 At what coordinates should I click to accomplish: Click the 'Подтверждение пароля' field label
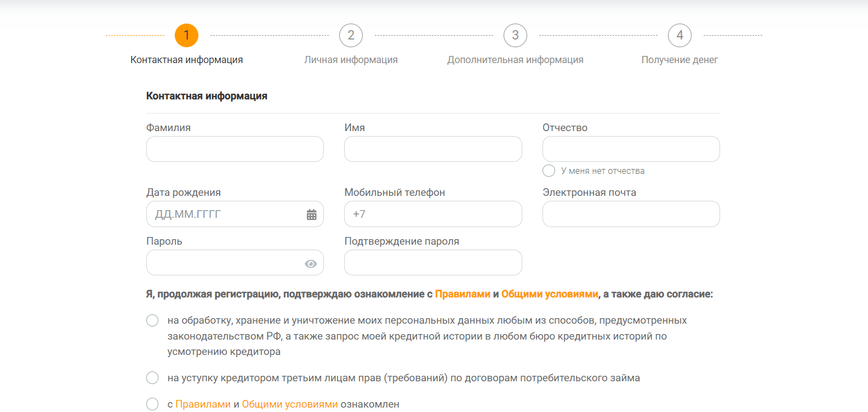(402, 241)
